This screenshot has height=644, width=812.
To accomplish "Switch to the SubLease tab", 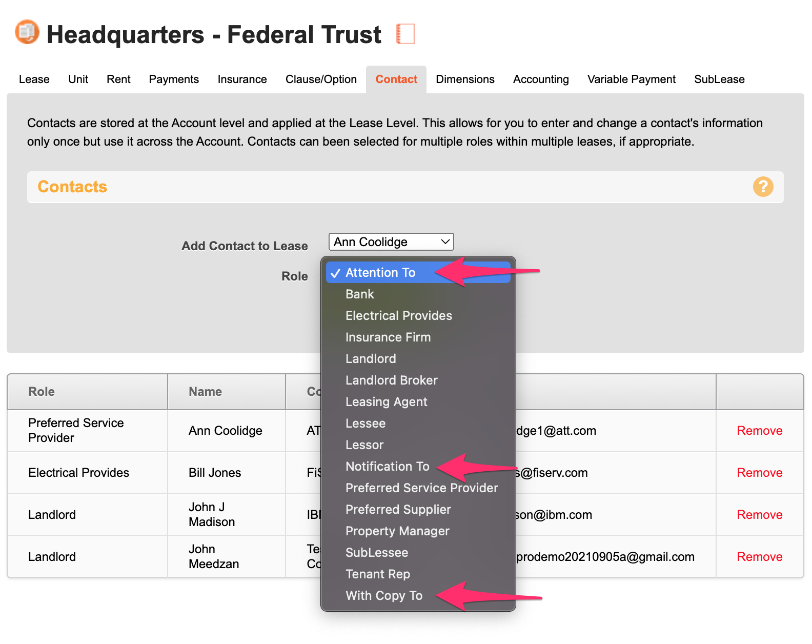I will click(x=719, y=79).
